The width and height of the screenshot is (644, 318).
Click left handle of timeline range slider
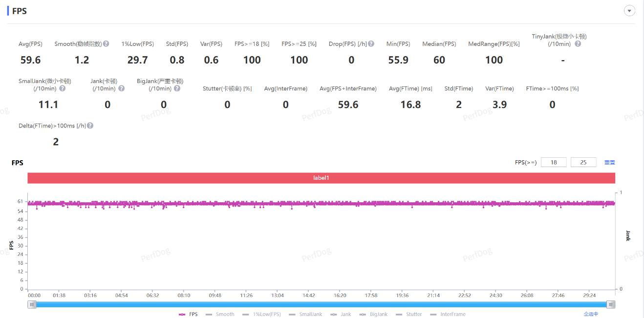pyautogui.click(x=32, y=304)
